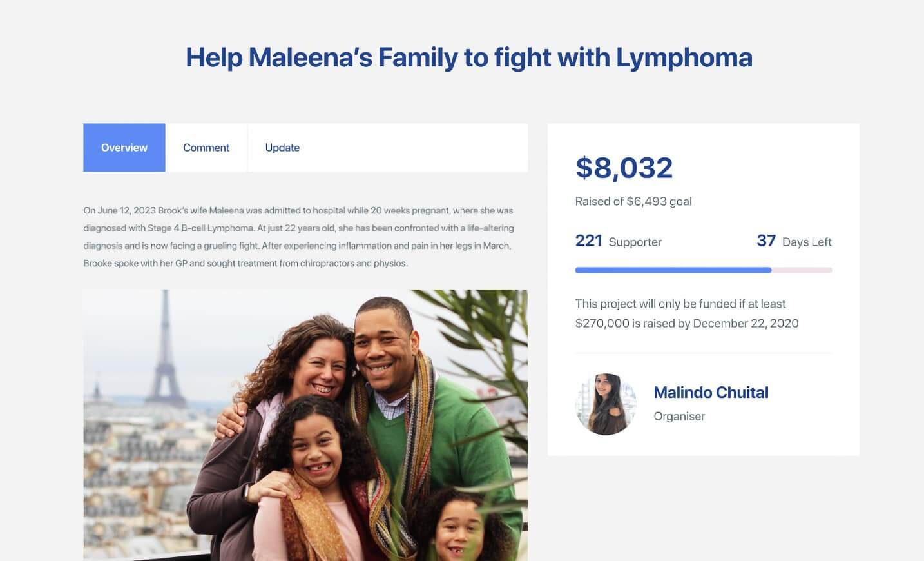Click the Raised of $6,493 goal text
The width and height of the screenshot is (924, 561).
[633, 201]
